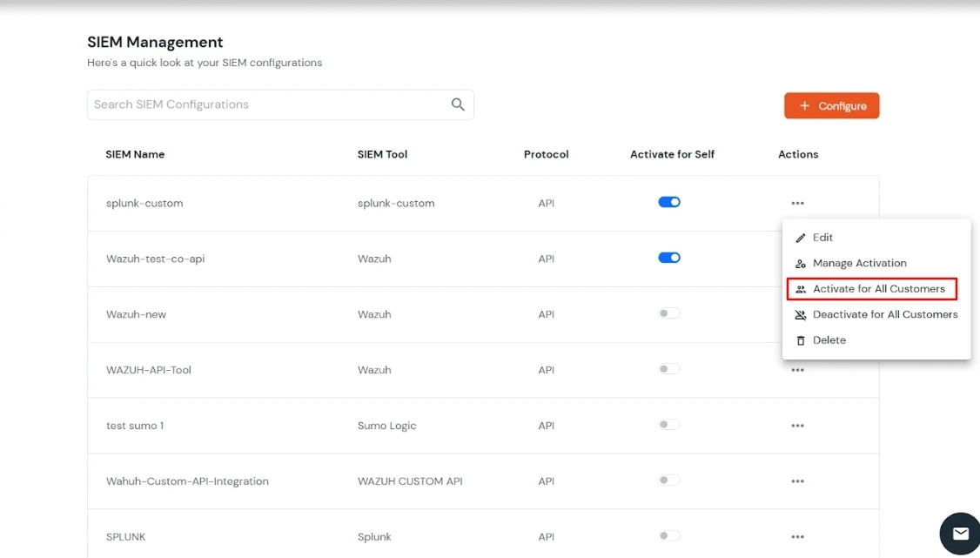Open actions menu for test sumo 1
Image resolution: width=980 pixels, height=558 pixels.
click(797, 425)
